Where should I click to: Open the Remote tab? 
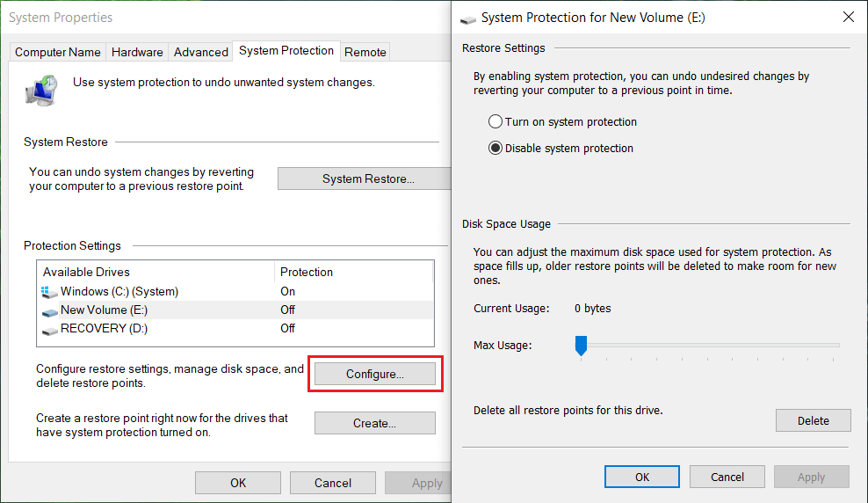click(365, 52)
